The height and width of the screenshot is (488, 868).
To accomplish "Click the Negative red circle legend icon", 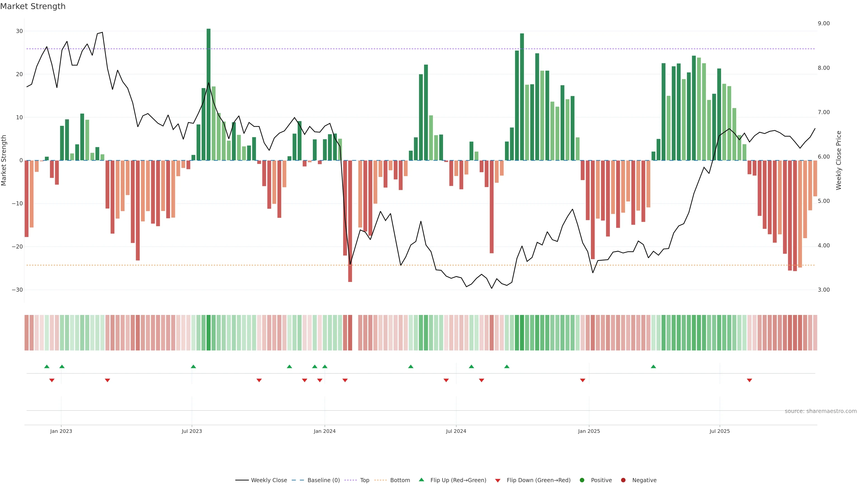I will 623,480.
